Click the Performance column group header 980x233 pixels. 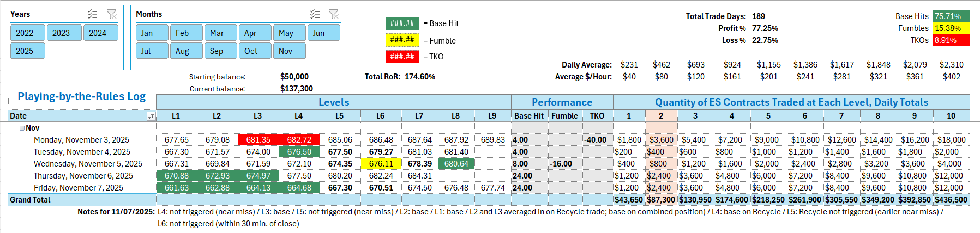pos(562,102)
